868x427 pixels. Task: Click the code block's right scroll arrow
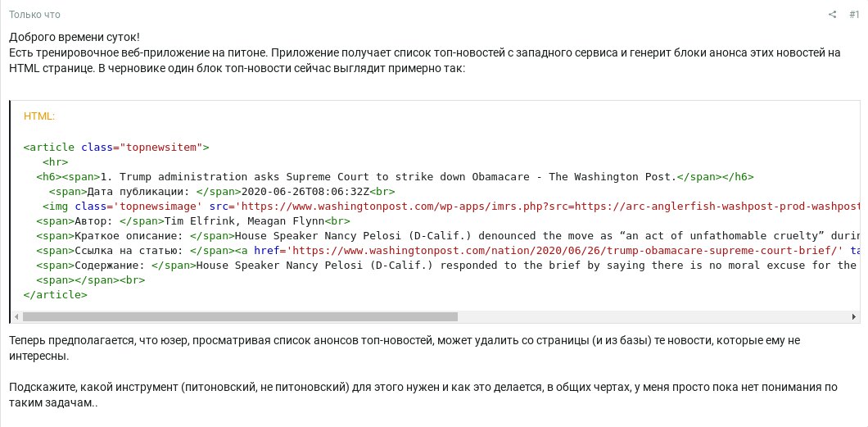[855, 317]
